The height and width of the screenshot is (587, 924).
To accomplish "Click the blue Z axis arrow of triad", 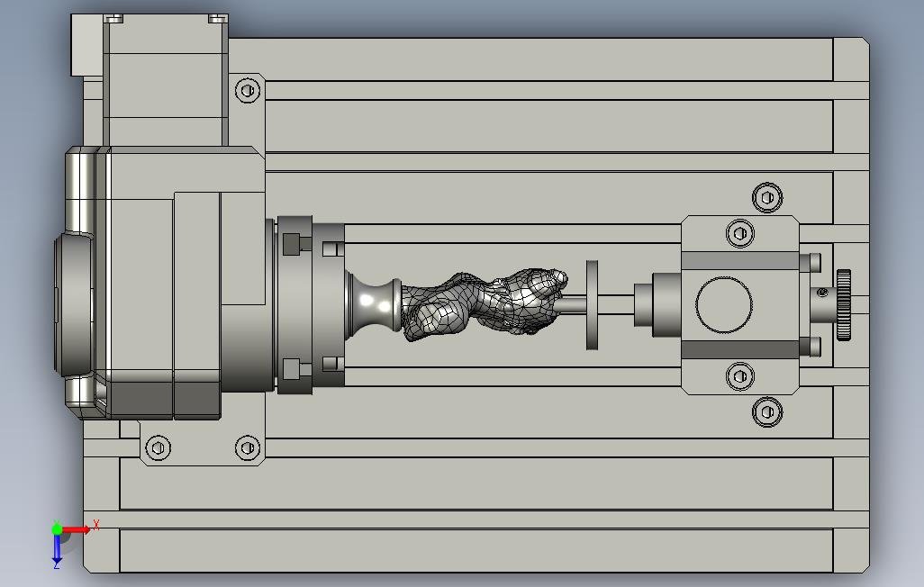I will click(x=57, y=548).
